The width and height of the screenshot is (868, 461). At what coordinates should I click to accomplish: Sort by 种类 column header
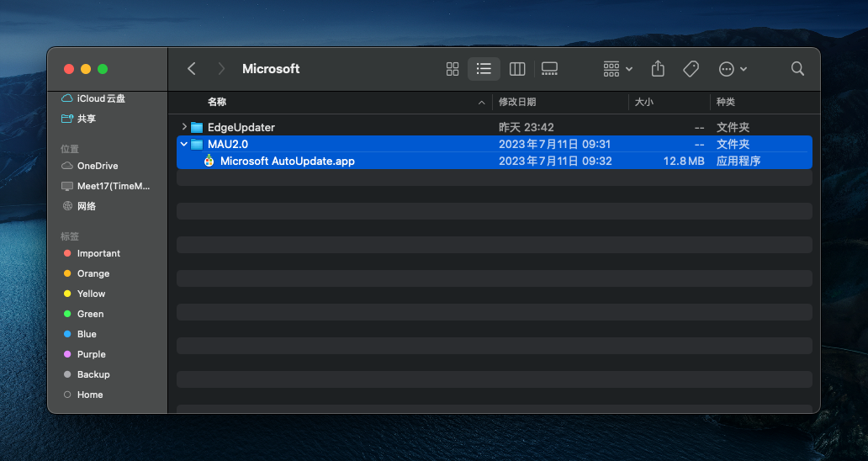tap(726, 102)
